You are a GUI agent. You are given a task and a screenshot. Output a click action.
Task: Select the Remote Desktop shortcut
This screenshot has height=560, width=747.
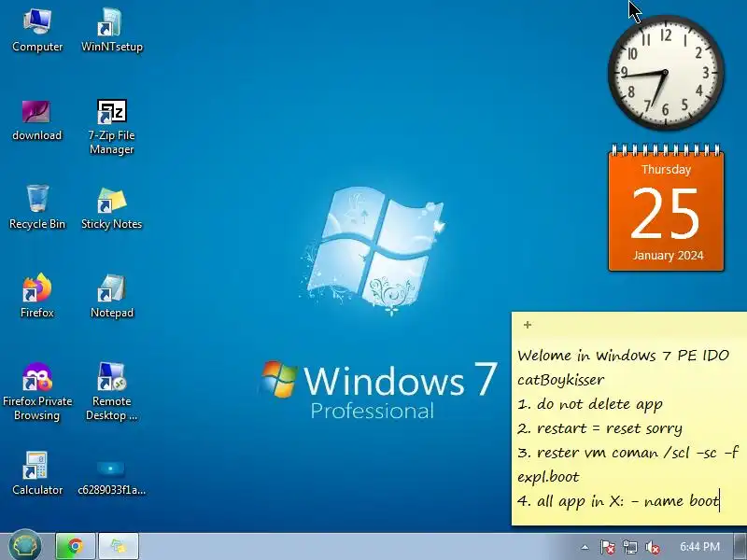[111, 392]
